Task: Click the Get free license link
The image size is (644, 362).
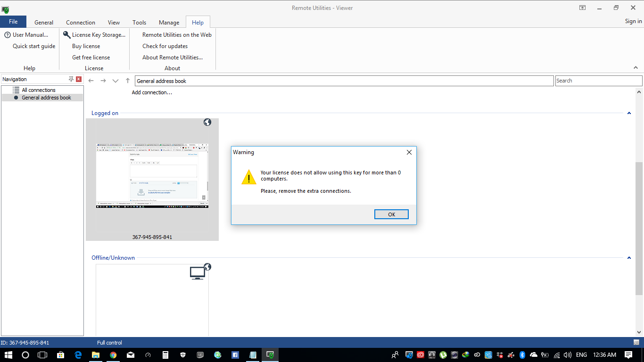Action: (91, 58)
